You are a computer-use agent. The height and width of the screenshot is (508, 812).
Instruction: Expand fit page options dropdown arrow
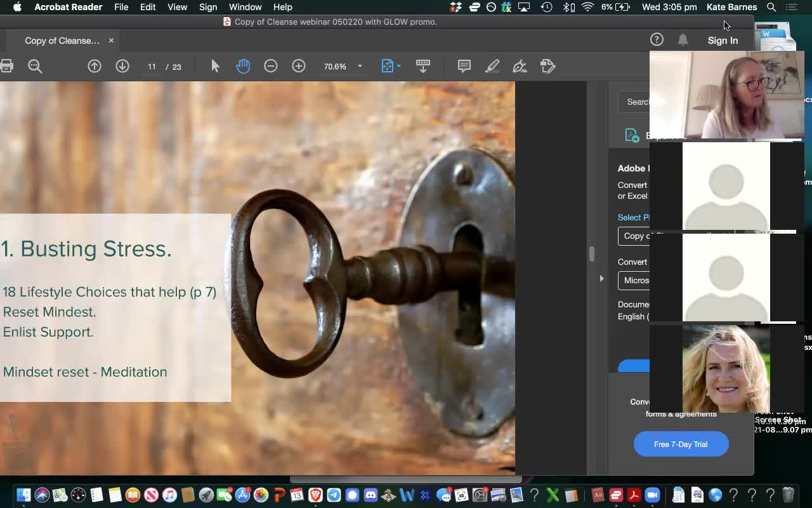(398, 66)
